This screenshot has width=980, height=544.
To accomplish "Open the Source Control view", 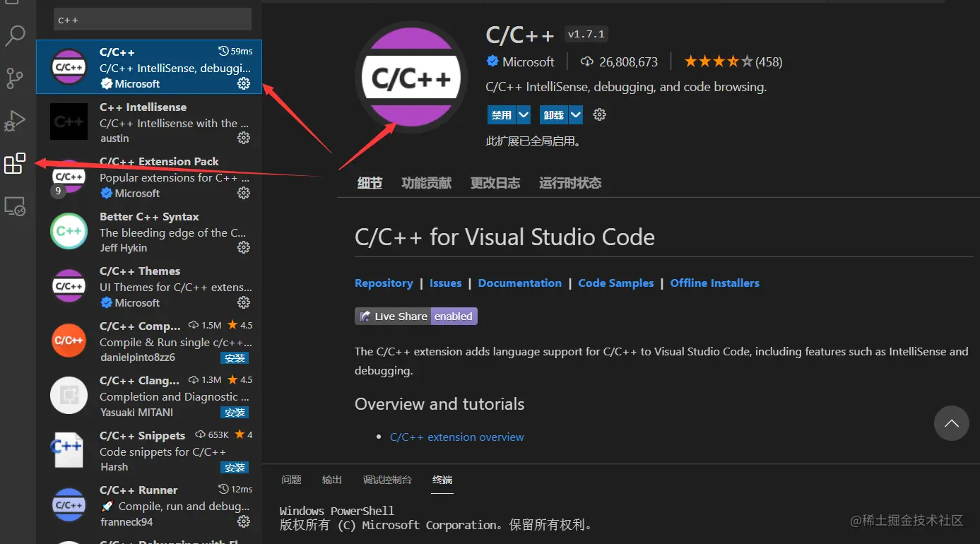I will click(16, 78).
